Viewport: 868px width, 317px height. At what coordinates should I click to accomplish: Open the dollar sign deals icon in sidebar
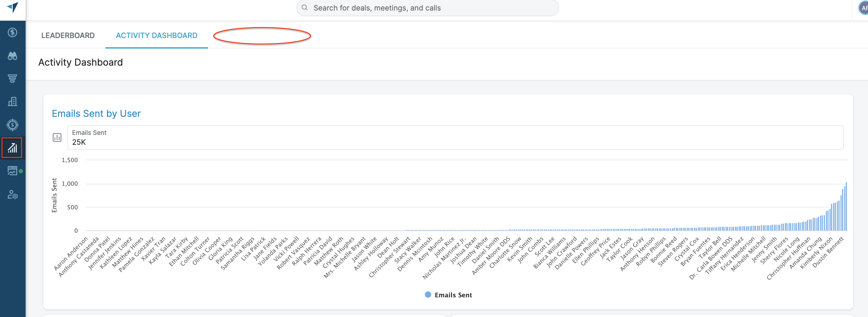click(12, 32)
